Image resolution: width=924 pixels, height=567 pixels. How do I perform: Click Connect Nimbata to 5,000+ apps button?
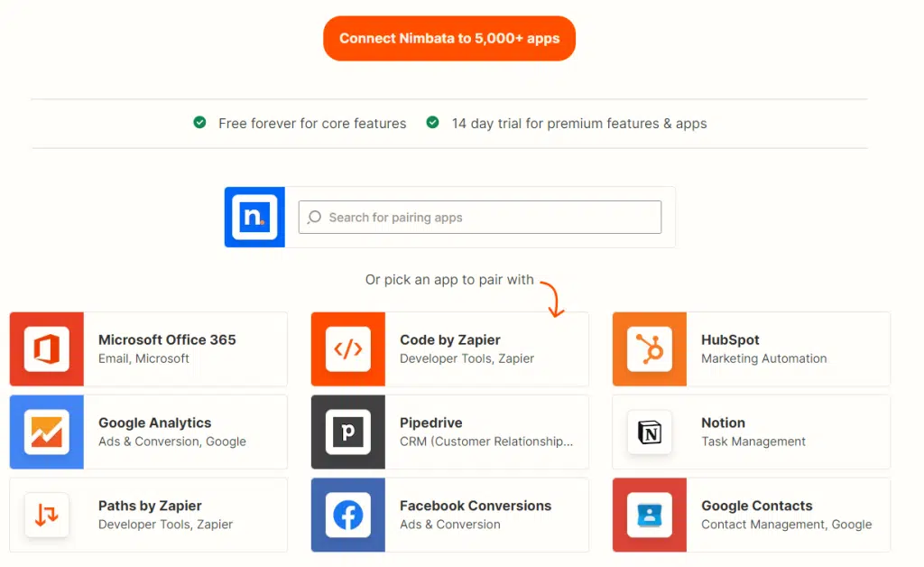pyautogui.click(x=449, y=38)
